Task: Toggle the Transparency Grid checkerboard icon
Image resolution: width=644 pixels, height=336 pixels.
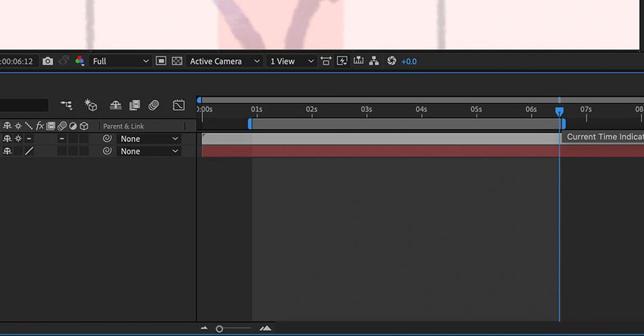Action: tap(177, 61)
